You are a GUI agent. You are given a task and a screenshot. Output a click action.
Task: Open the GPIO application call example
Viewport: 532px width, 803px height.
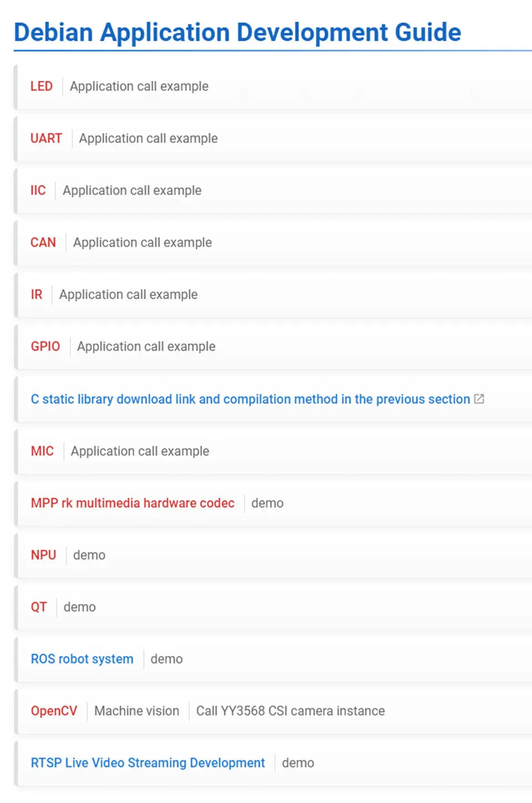273,347
